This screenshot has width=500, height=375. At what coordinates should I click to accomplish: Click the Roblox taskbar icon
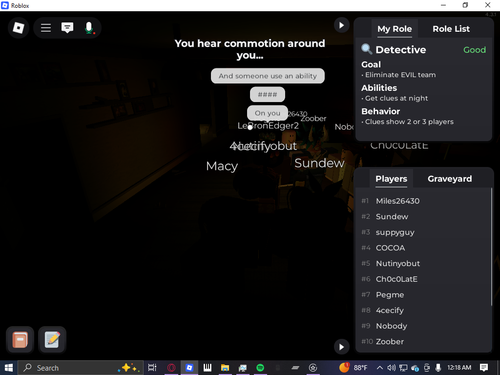pos(189,368)
